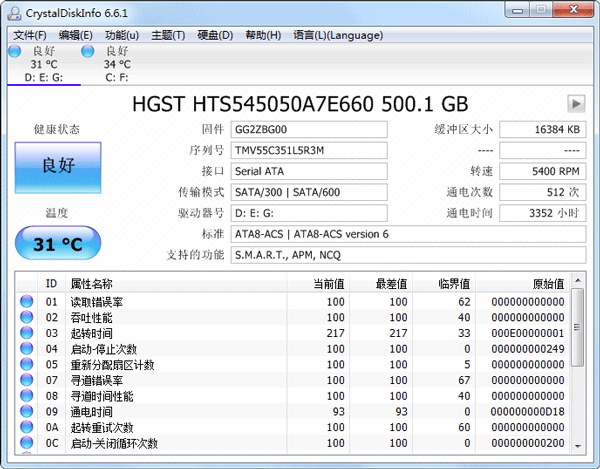The height and width of the screenshot is (469, 600).
Task: Click the 良好 health status button
Action: click(58, 168)
